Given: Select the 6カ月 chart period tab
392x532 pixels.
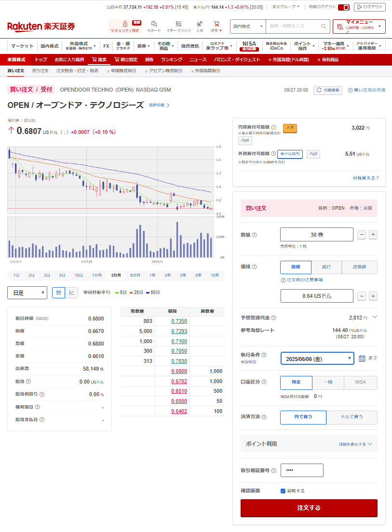Looking at the screenshot, I should (x=135, y=275).
